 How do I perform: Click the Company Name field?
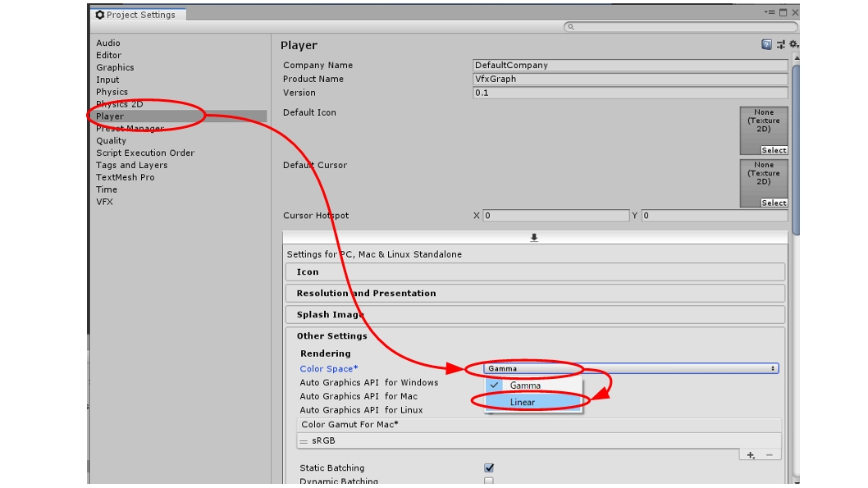(x=630, y=66)
